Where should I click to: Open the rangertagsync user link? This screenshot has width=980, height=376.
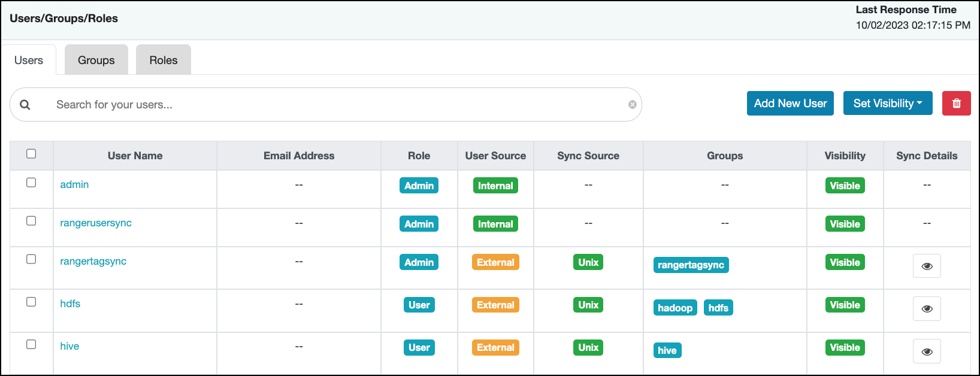click(93, 261)
